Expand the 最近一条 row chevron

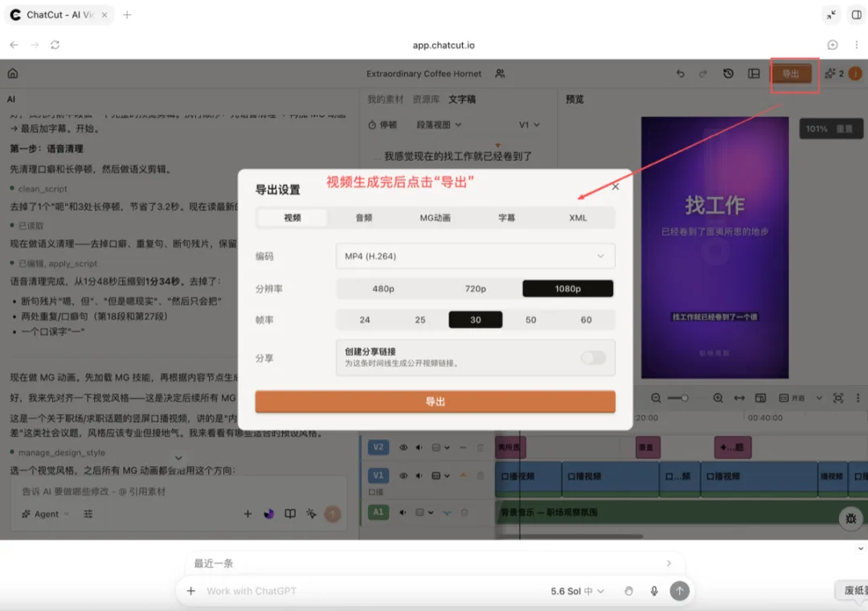[669, 564]
